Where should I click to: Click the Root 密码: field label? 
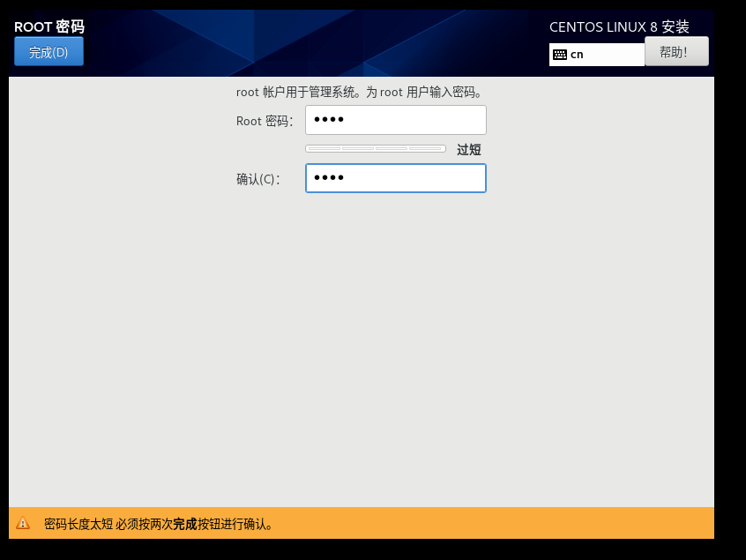pyautogui.click(x=264, y=121)
